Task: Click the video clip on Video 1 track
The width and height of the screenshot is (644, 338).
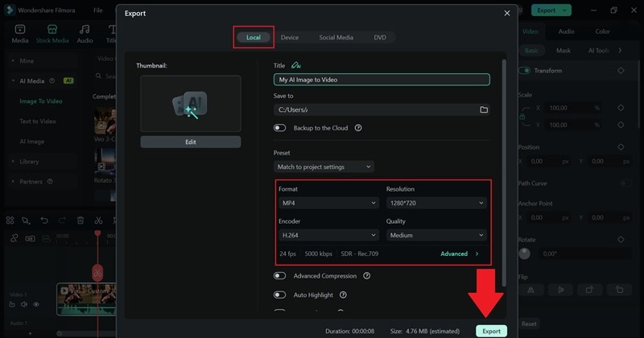Action: (x=87, y=299)
